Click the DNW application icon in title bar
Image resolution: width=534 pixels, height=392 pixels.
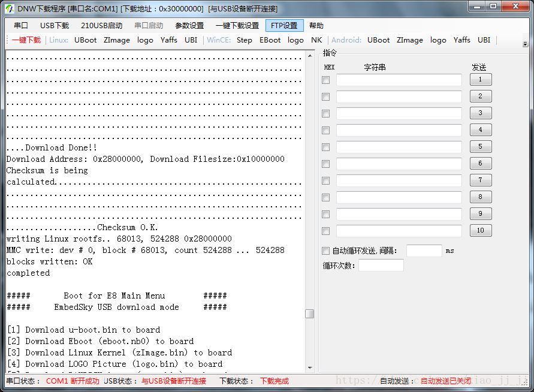pos(10,8)
